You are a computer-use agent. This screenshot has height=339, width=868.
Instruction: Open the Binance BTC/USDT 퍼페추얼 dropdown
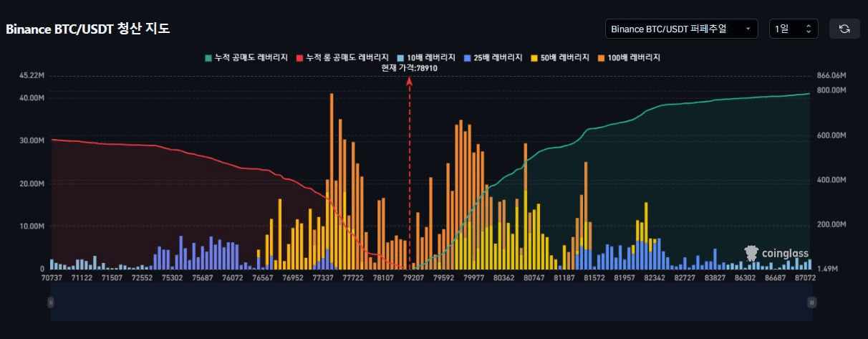click(681, 29)
